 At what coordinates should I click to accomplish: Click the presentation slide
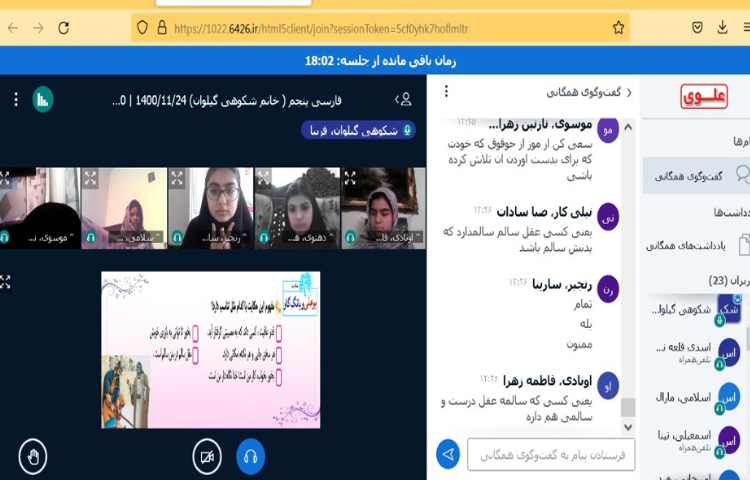pos(210,350)
